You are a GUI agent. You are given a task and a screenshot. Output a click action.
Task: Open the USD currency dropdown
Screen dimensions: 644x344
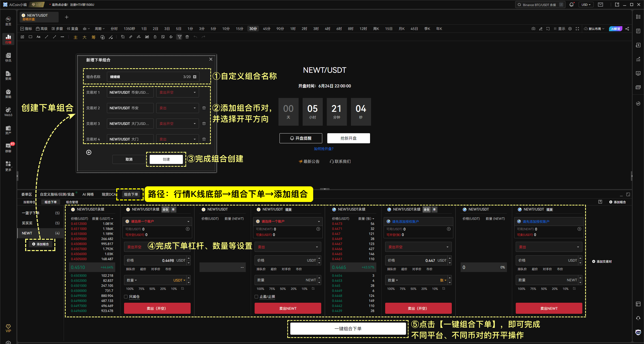point(586,5)
